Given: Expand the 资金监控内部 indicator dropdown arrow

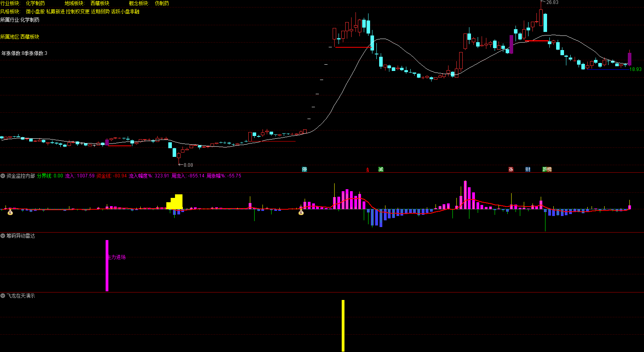Looking at the screenshot, I should pos(3,176).
